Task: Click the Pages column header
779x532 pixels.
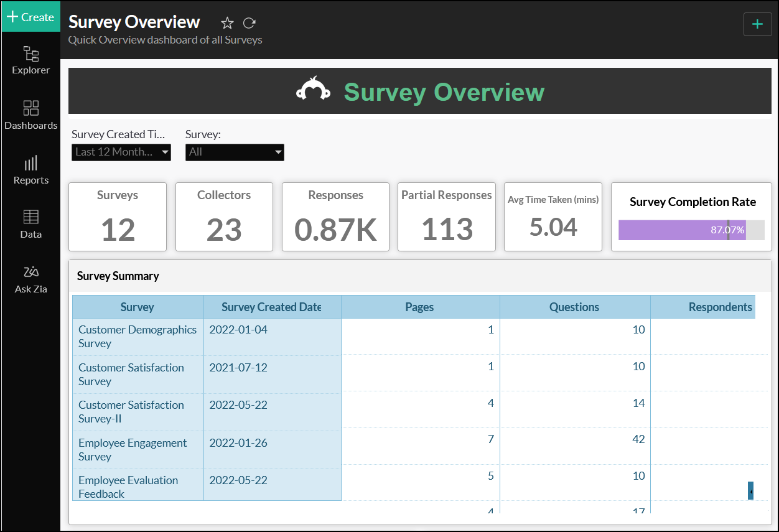Action: pyautogui.click(x=419, y=307)
